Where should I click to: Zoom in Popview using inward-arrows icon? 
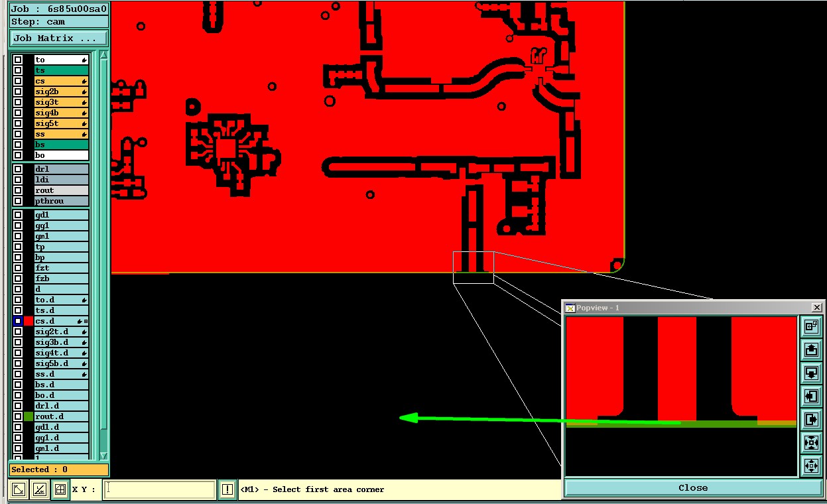810,442
